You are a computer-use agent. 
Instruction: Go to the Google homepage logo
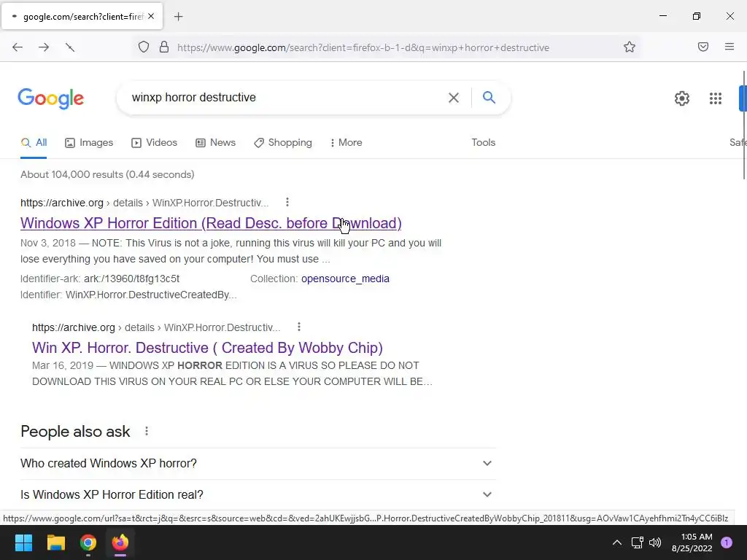[51, 98]
